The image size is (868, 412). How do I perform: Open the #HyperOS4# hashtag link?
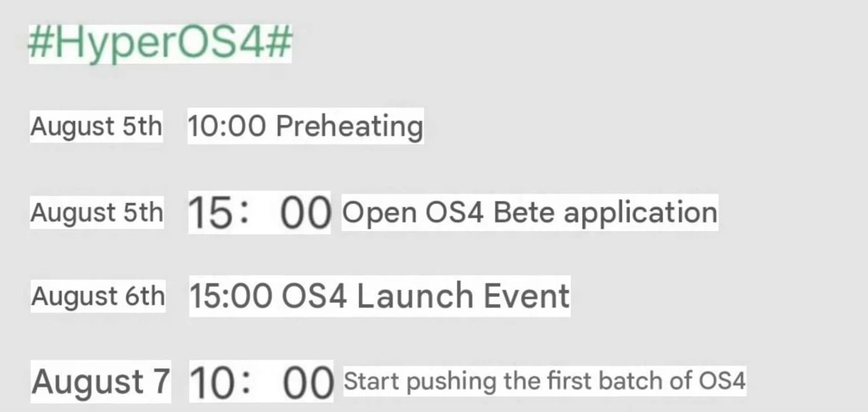click(160, 43)
